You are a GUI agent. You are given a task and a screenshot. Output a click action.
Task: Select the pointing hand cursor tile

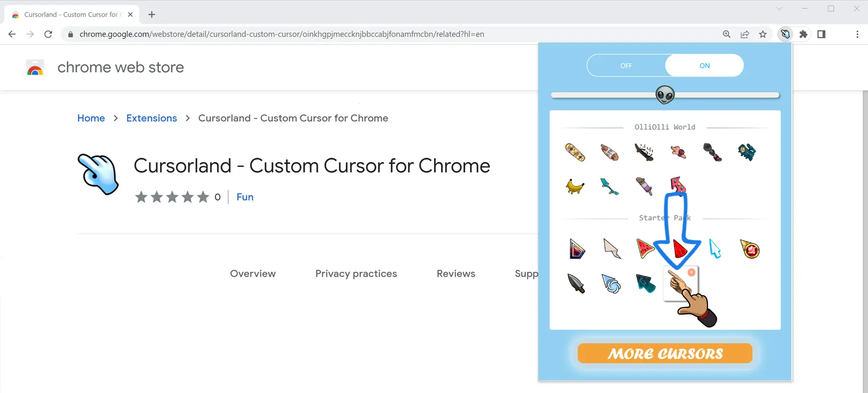point(681,284)
